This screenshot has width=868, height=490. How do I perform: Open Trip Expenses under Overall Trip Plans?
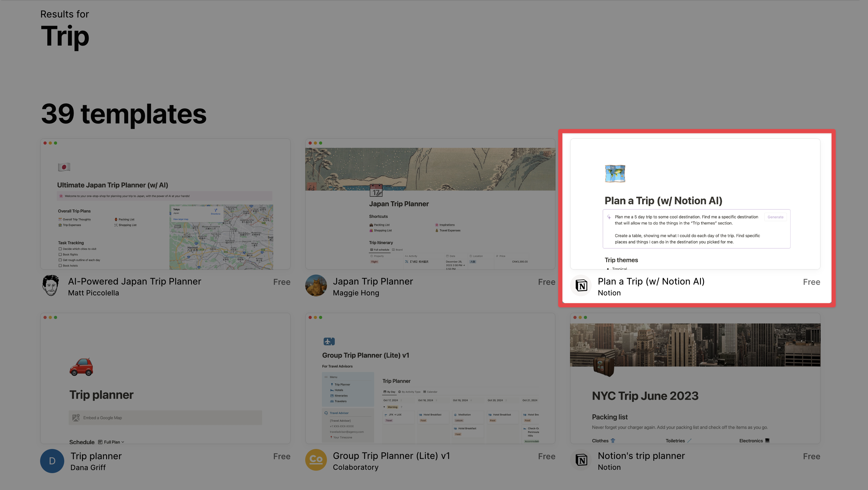click(70, 225)
